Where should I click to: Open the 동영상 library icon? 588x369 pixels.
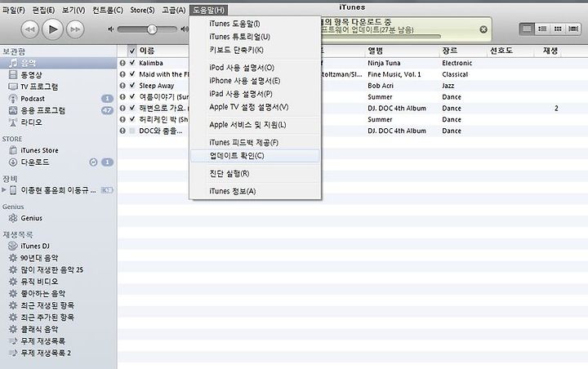(x=13, y=74)
